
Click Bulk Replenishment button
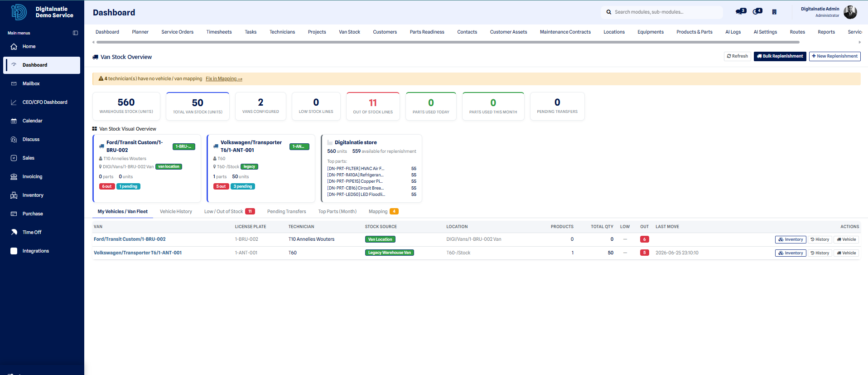(780, 56)
